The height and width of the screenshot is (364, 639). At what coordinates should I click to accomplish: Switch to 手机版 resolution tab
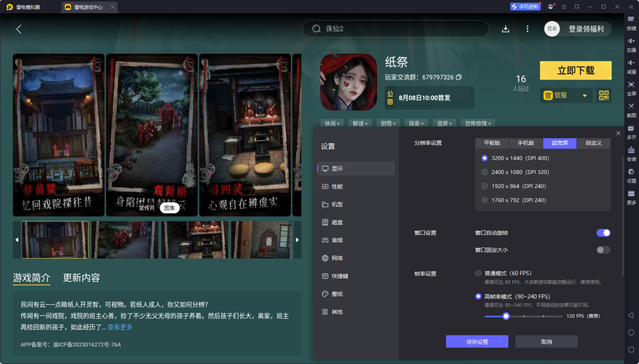[x=526, y=143]
